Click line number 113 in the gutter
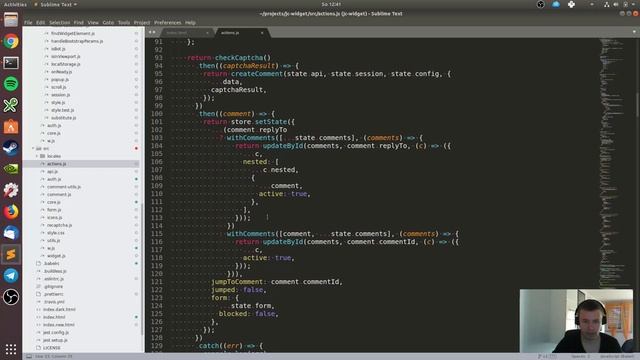The height and width of the screenshot is (360, 640). [x=157, y=218]
